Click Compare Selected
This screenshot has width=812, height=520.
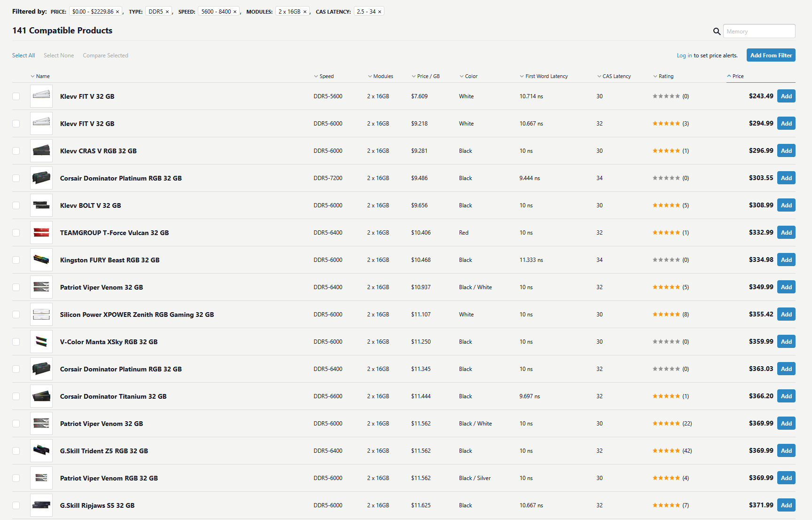click(106, 55)
